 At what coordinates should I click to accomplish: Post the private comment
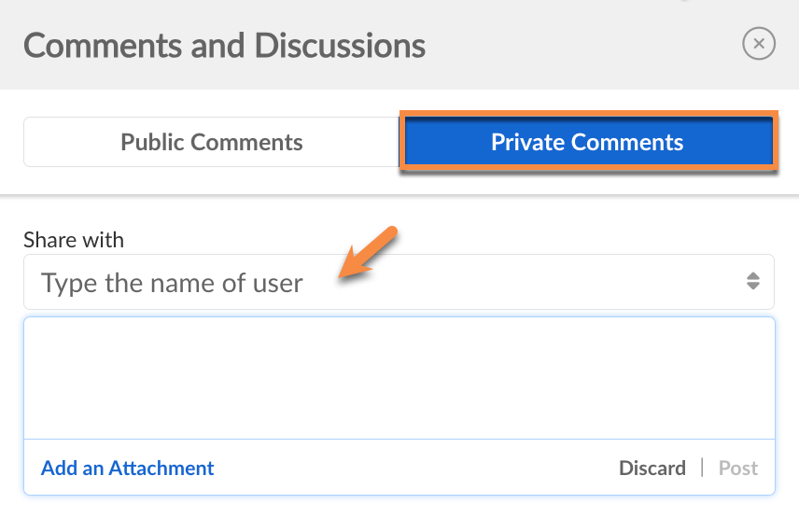[738, 468]
